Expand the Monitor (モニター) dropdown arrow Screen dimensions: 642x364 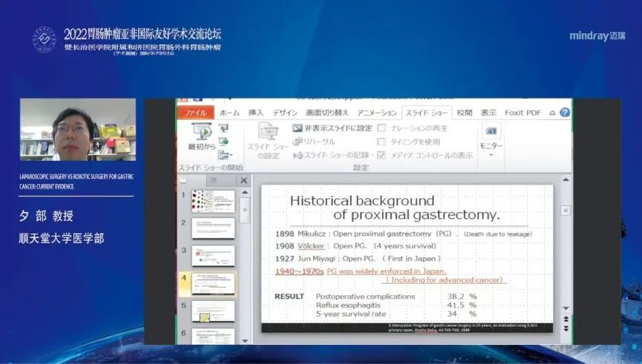pyautogui.click(x=491, y=155)
